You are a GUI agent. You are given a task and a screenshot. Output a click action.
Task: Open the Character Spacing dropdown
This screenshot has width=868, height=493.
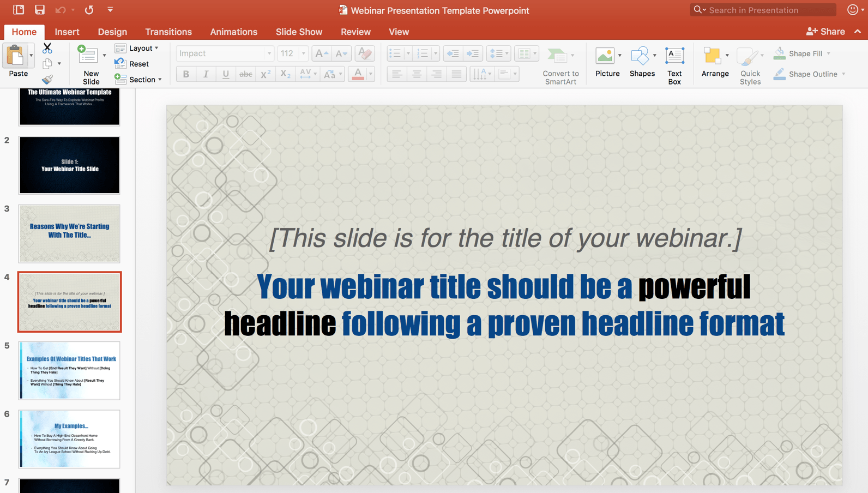tap(308, 74)
